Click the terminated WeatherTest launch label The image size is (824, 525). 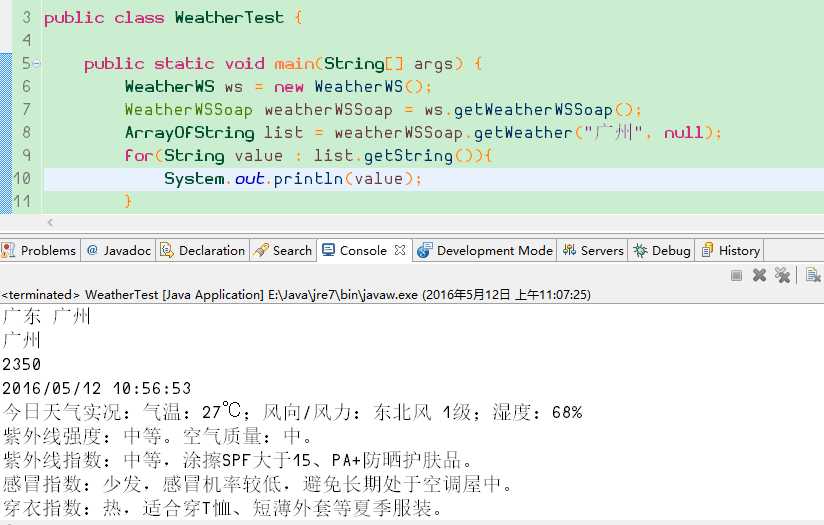tap(296, 295)
